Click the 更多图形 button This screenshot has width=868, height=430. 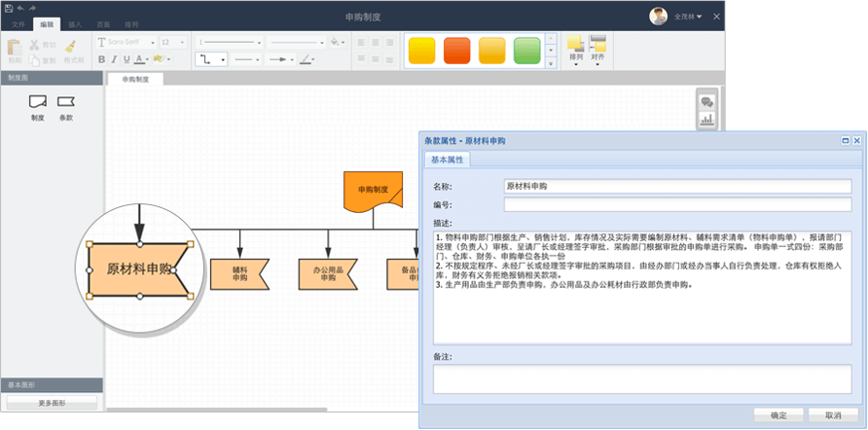point(52,402)
